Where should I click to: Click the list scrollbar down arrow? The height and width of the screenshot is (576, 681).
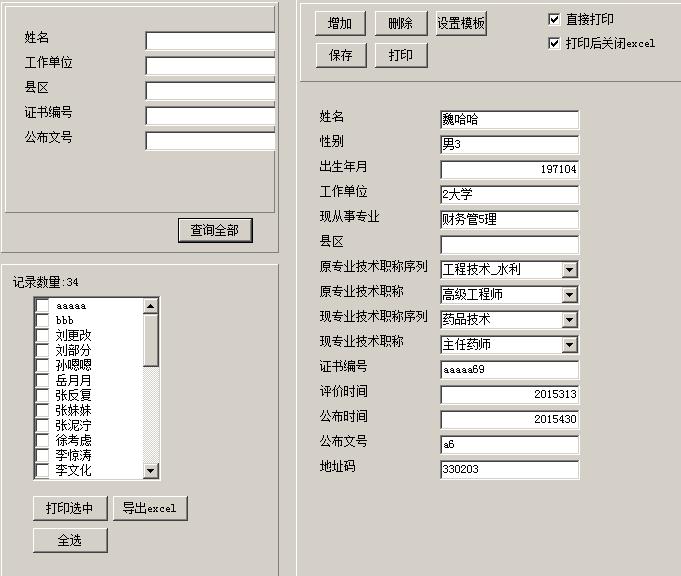click(150, 470)
